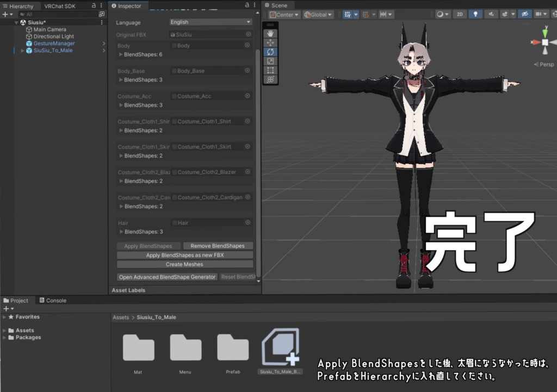Switch to the Console tab

tap(53, 301)
